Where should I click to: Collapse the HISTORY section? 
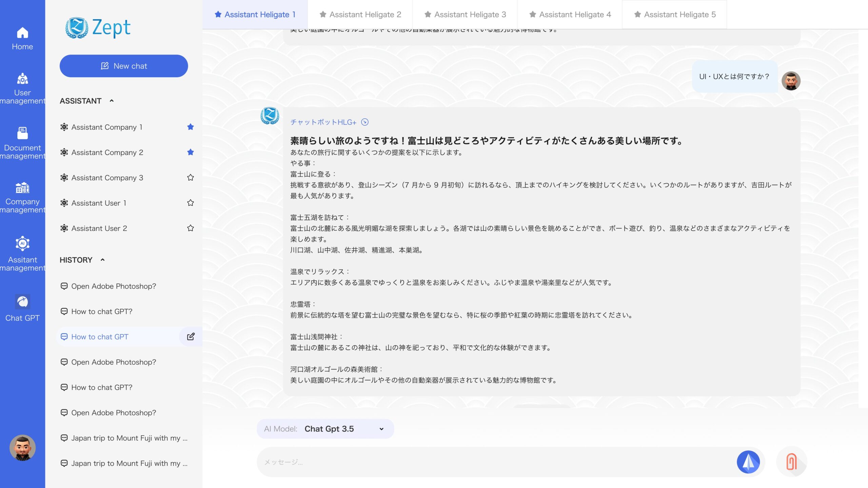[x=102, y=260]
